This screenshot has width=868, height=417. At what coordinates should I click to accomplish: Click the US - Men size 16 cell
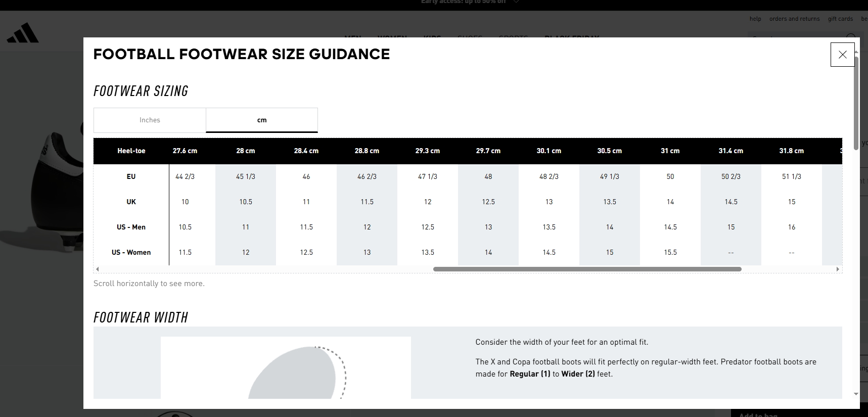click(792, 227)
